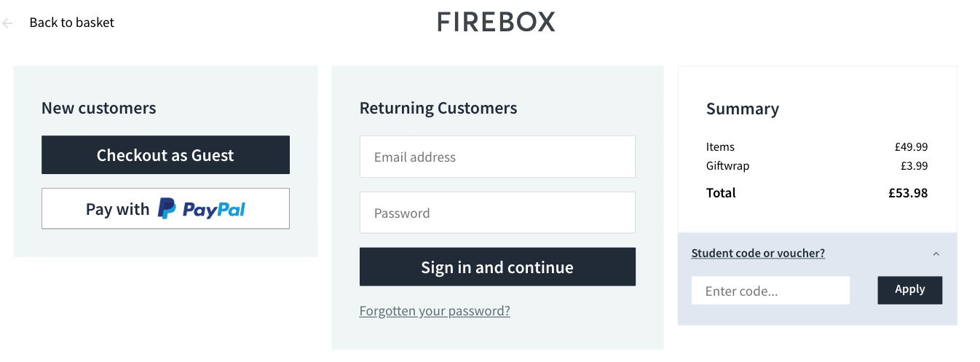This screenshot has width=980, height=362.
Task: Focus the Email address field
Action: (497, 157)
